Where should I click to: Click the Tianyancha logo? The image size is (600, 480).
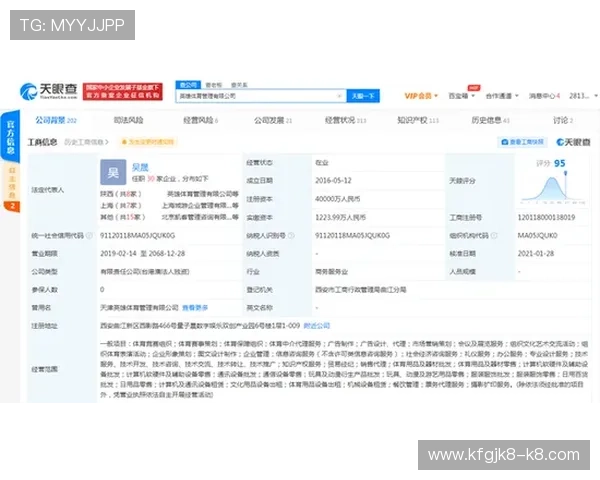pos(49,91)
